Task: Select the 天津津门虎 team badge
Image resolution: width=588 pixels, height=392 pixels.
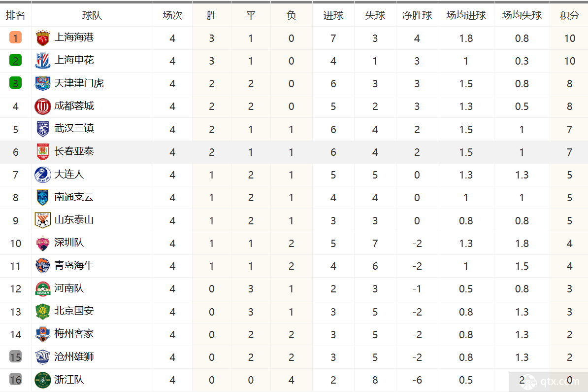Action: point(42,83)
